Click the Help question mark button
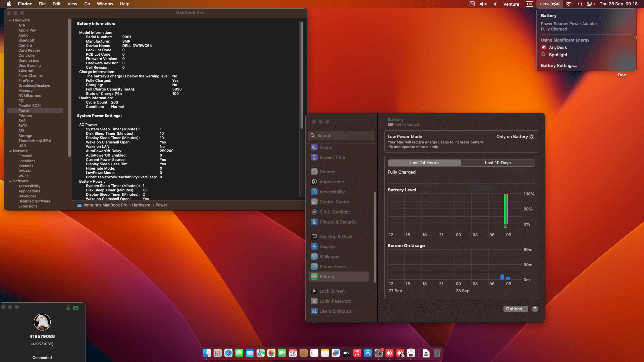The height and width of the screenshot is (362, 644). click(535, 309)
